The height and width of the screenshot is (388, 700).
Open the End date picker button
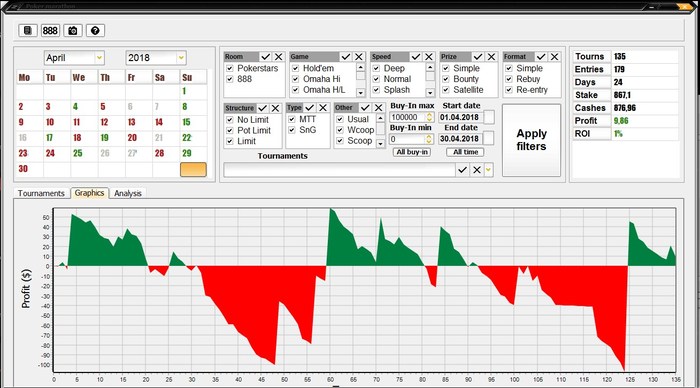point(489,138)
